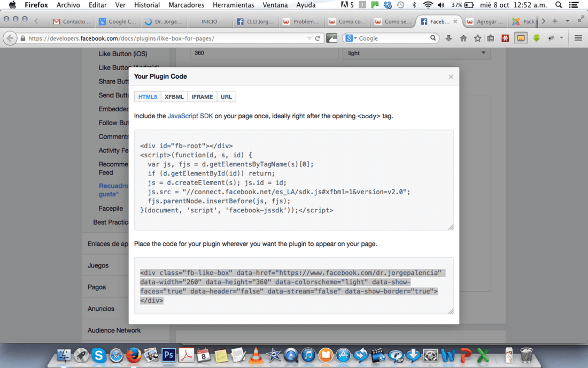The image size is (588, 368).
Task: Open App Store from the Dock
Action: click(343, 355)
